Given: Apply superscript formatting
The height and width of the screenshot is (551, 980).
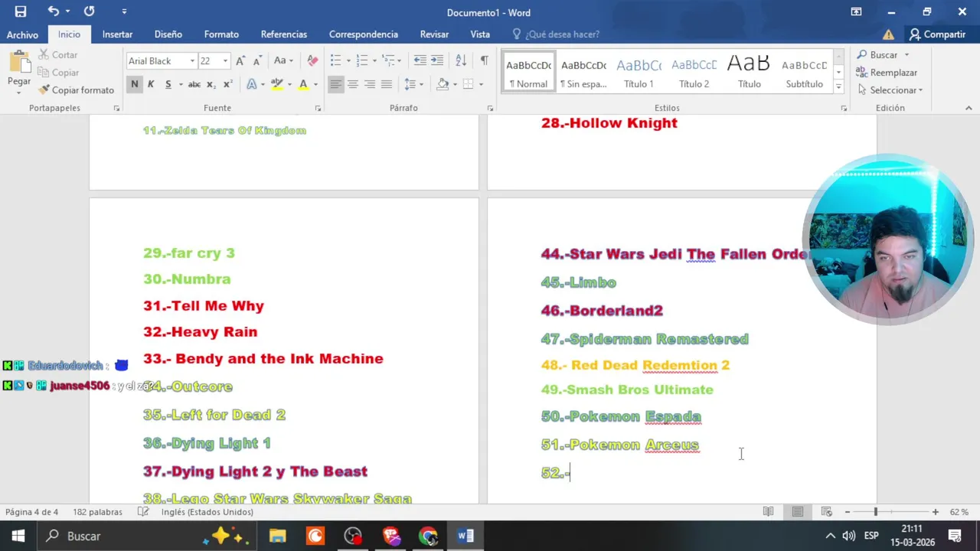Looking at the screenshot, I should pyautogui.click(x=227, y=84).
